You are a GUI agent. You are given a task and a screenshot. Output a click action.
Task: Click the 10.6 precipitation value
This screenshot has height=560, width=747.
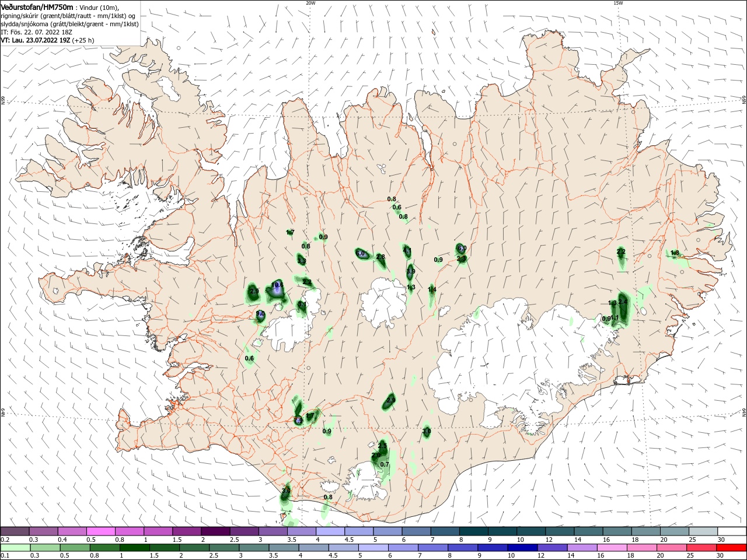pyautogui.click(x=278, y=285)
